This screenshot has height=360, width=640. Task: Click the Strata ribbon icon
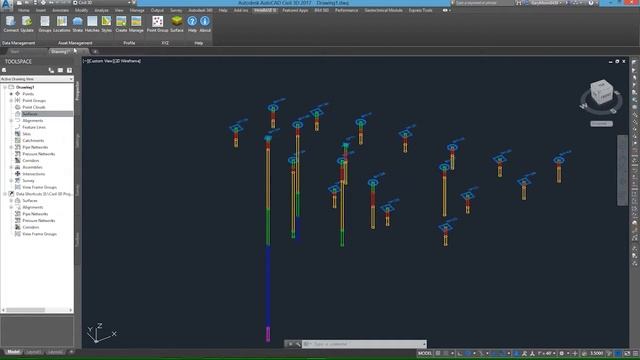[78, 24]
